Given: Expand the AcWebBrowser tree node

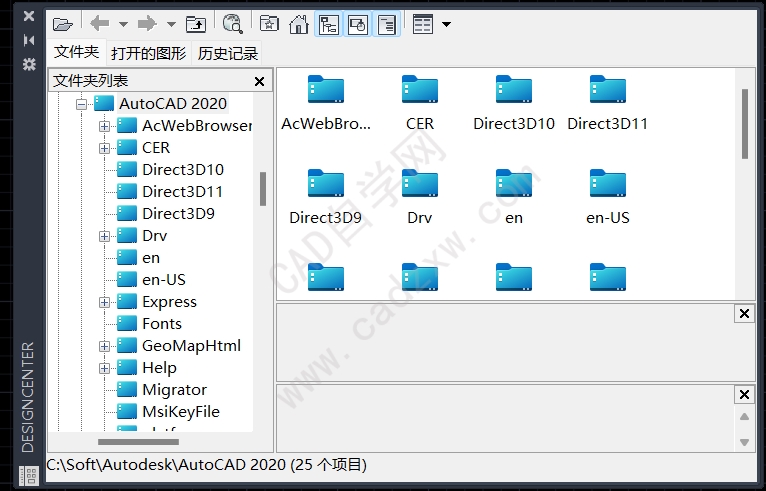Looking at the screenshot, I should pos(104,126).
